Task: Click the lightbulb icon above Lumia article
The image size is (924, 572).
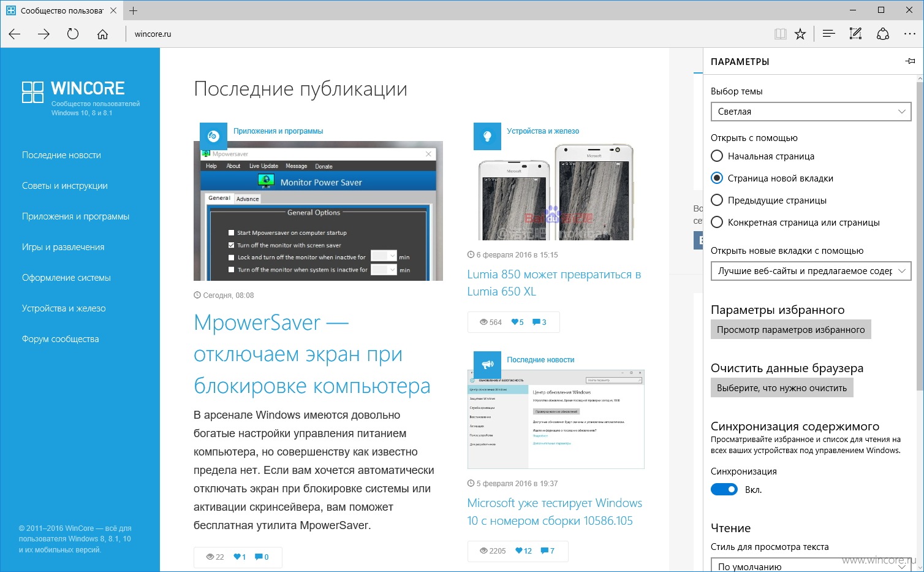Action: tap(487, 136)
